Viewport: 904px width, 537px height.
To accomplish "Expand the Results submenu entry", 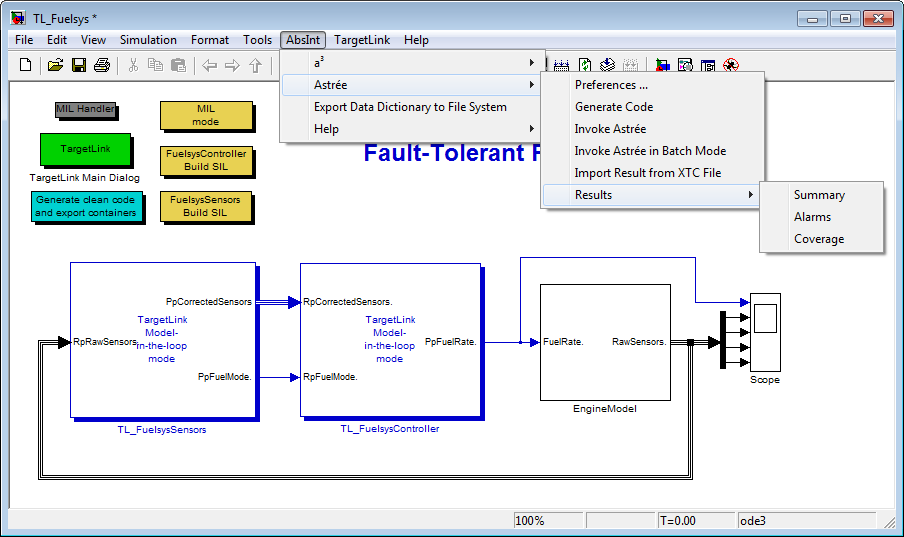I will click(x=651, y=195).
